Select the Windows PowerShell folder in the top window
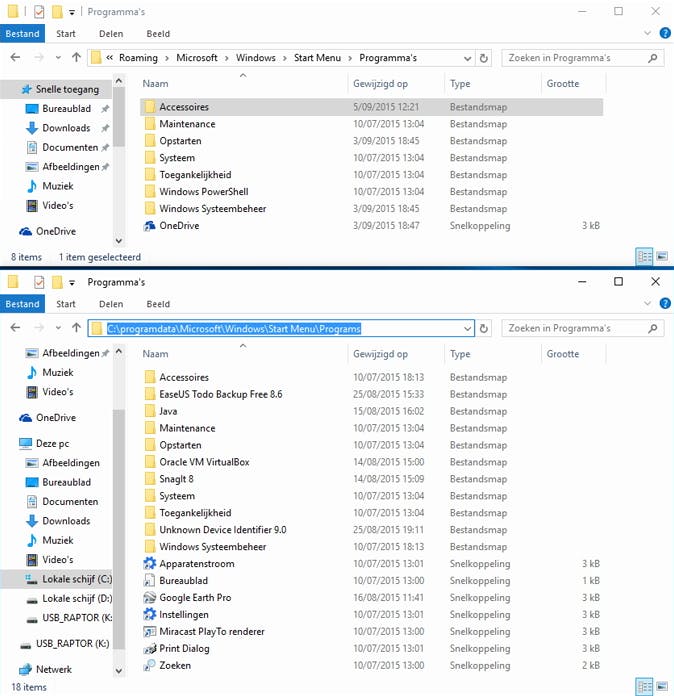This screenshot has height=696, width=674. (x=372, y=192)
